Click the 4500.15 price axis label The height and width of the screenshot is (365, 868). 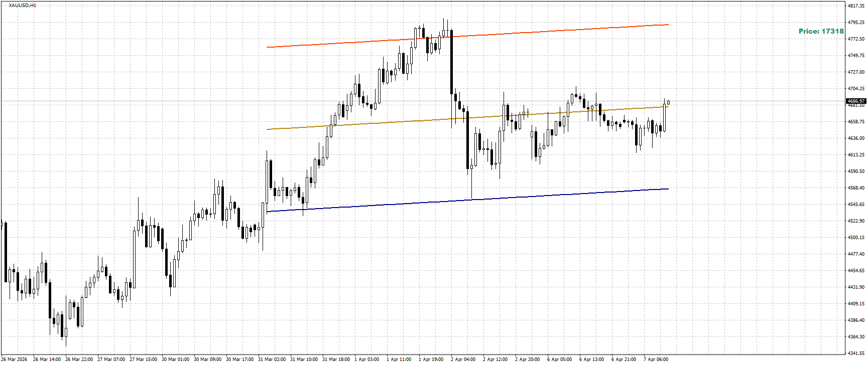(x=856, y=238)
